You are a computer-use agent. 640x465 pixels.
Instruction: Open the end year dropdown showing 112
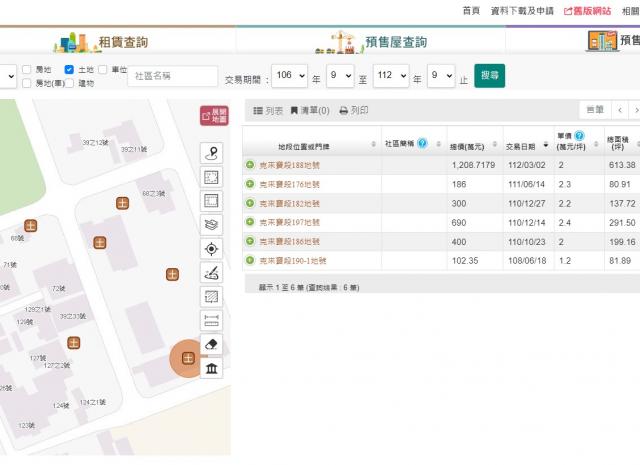click(x=390, y=76)
